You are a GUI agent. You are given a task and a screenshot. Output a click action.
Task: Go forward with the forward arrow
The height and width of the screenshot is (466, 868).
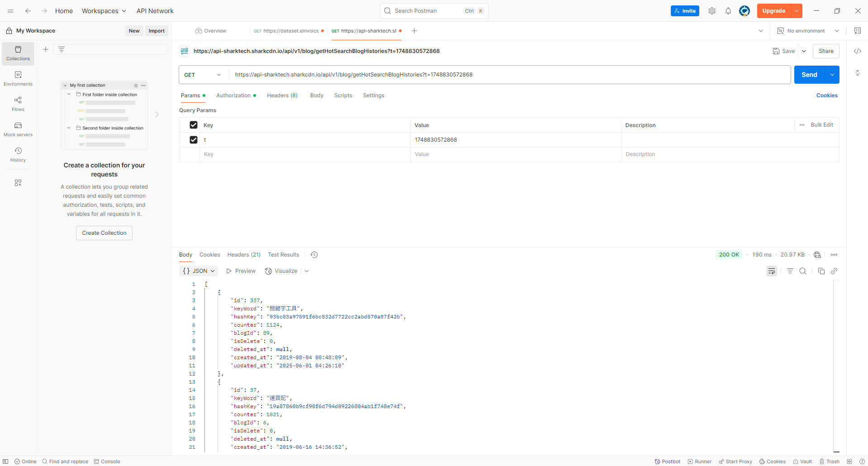click(44, 11)
